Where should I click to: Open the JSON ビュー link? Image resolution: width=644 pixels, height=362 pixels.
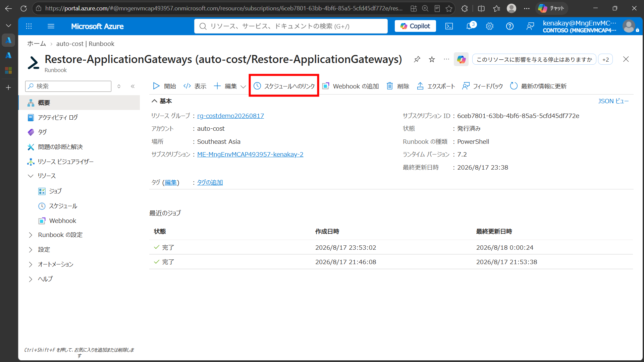click(x=613, y=101)
